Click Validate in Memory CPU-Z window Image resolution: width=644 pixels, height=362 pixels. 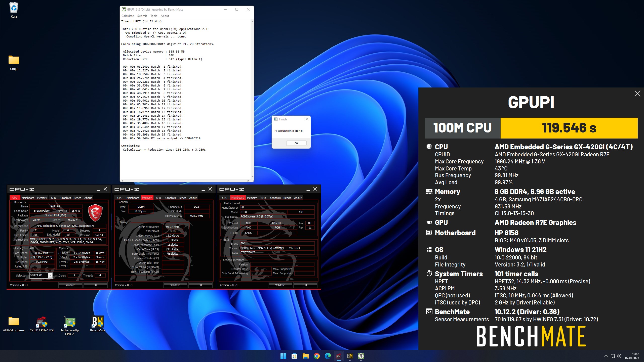click(175, 285)
